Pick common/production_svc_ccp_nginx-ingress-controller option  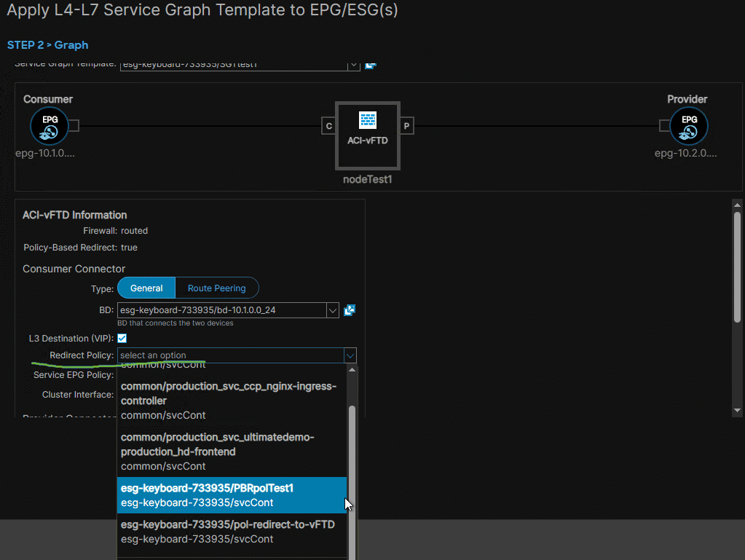click(232, 401)
